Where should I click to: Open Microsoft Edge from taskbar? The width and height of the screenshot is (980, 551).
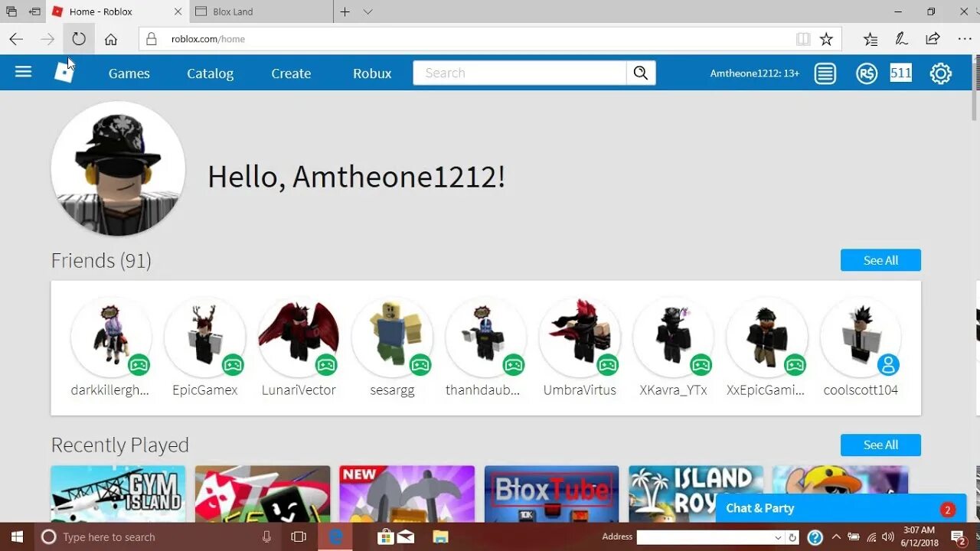pos(335,536)
